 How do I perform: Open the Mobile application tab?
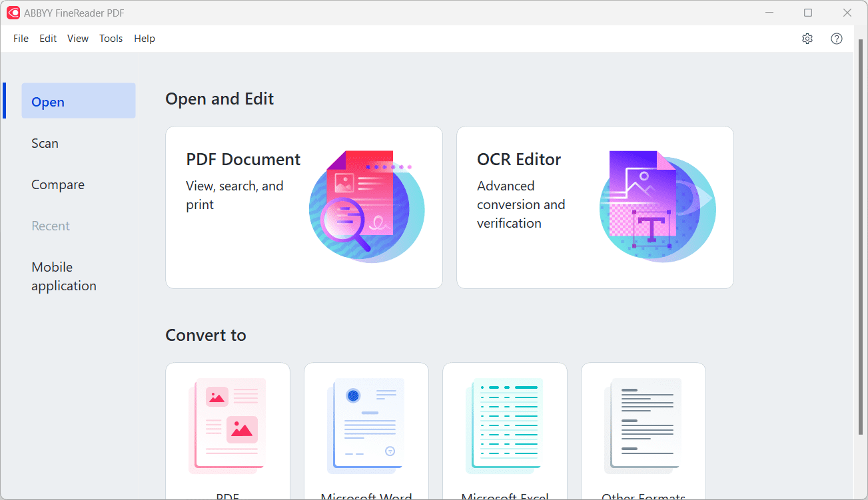[x=64, y=276]
